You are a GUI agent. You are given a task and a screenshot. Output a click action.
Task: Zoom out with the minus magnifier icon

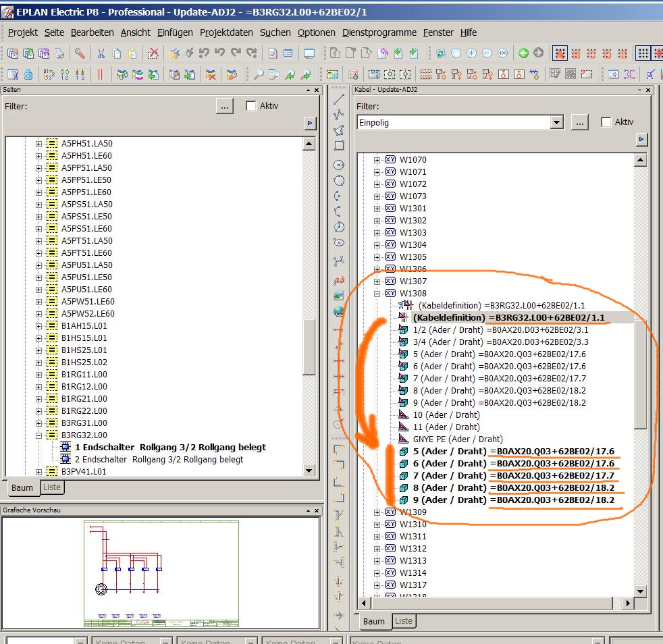[487, 53]
